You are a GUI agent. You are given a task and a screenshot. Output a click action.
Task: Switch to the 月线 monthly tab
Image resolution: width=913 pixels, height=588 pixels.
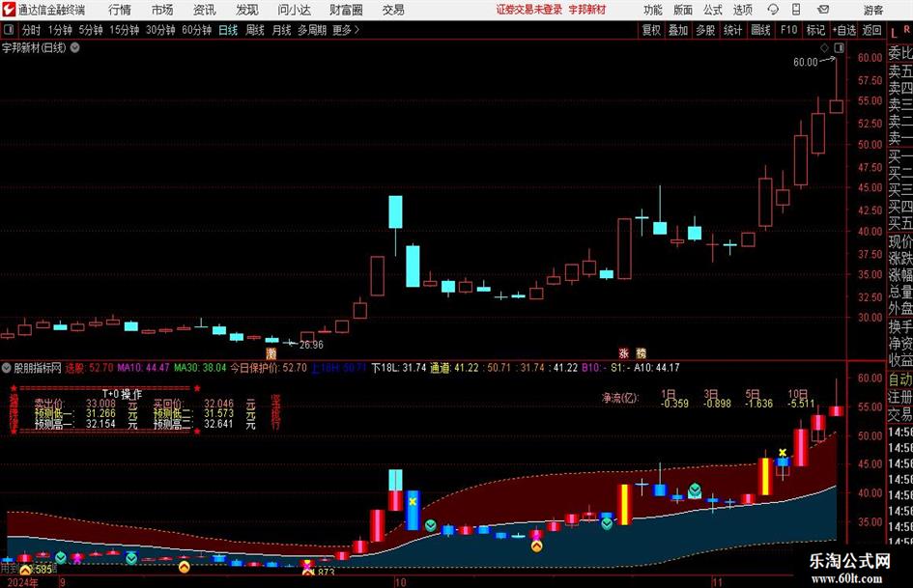(281, 30)
